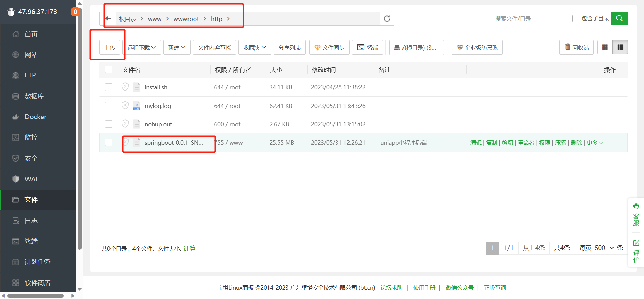The width and height of the screenshot is (644, 299).
Task: Refresh the file list
Action: [387, 19]
